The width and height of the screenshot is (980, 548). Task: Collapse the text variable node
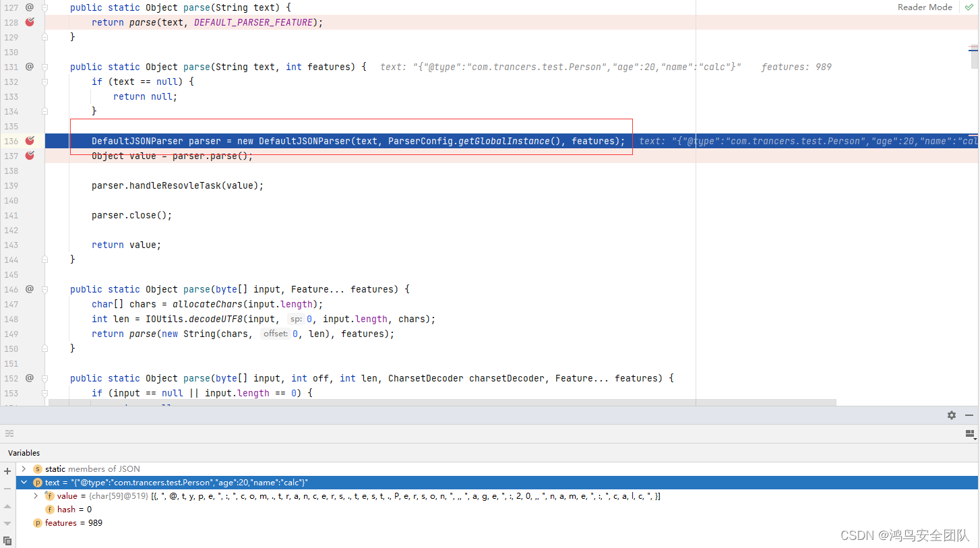24,483
